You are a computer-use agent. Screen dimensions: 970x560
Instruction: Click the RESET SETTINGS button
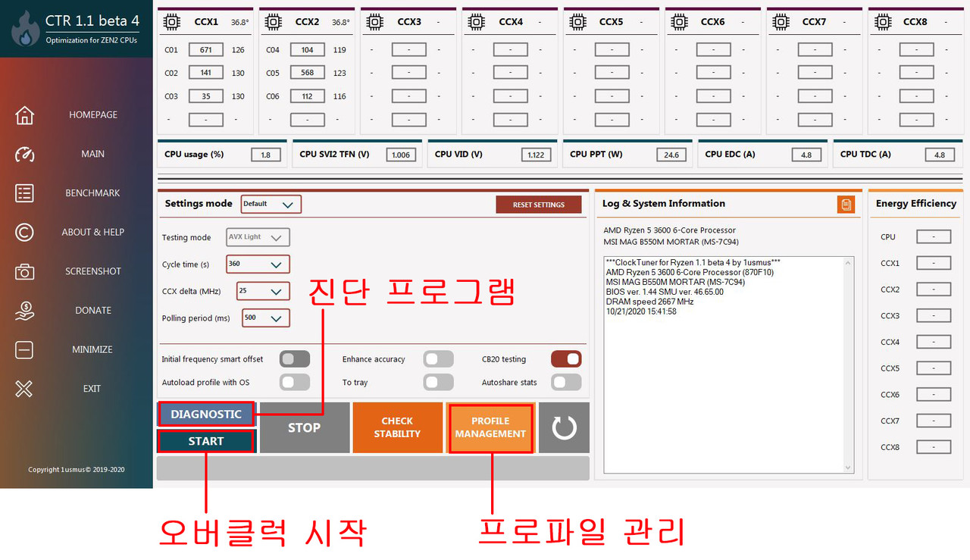538,205
